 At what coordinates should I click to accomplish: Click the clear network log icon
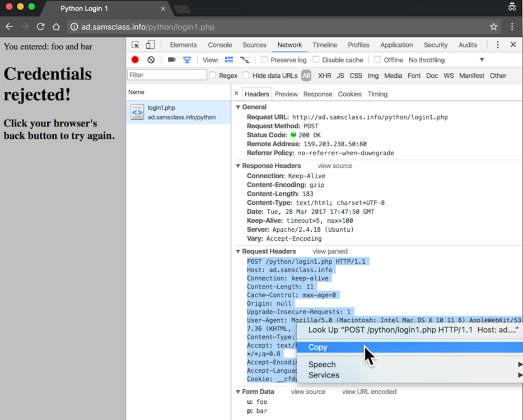151,60
